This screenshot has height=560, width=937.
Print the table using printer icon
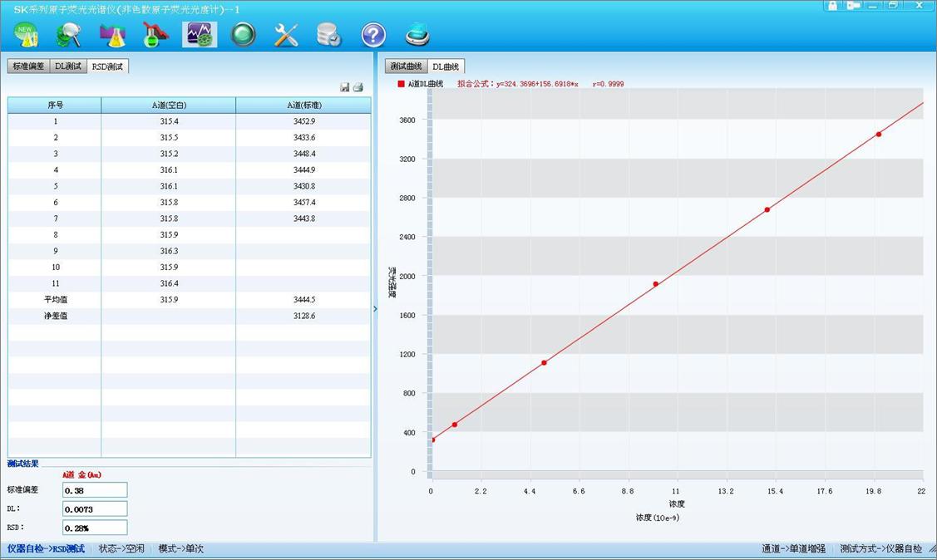coord(358,87)
